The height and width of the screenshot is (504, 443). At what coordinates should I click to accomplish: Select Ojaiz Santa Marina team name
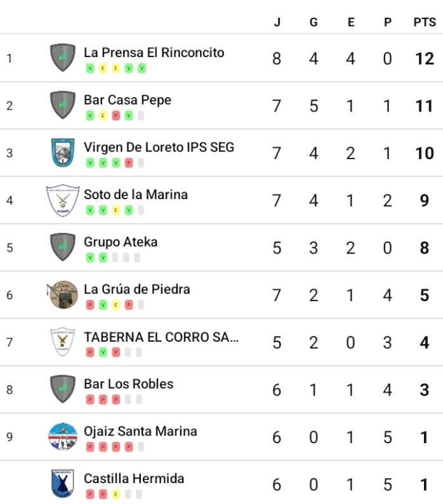click(140, 431)
